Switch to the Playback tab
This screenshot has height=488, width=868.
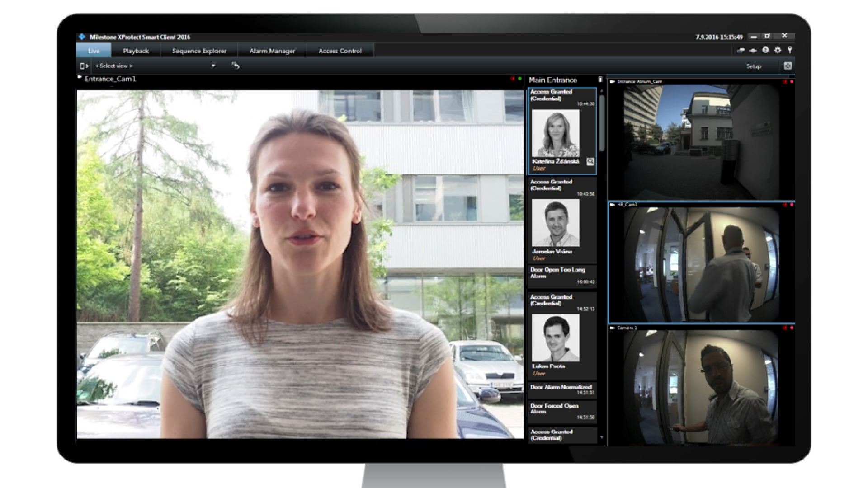point(136,51)
